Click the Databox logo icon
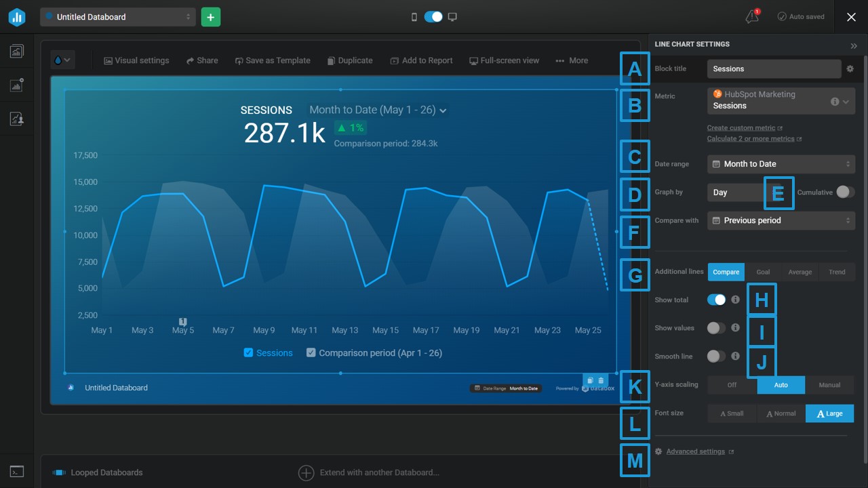 (17, 17)
